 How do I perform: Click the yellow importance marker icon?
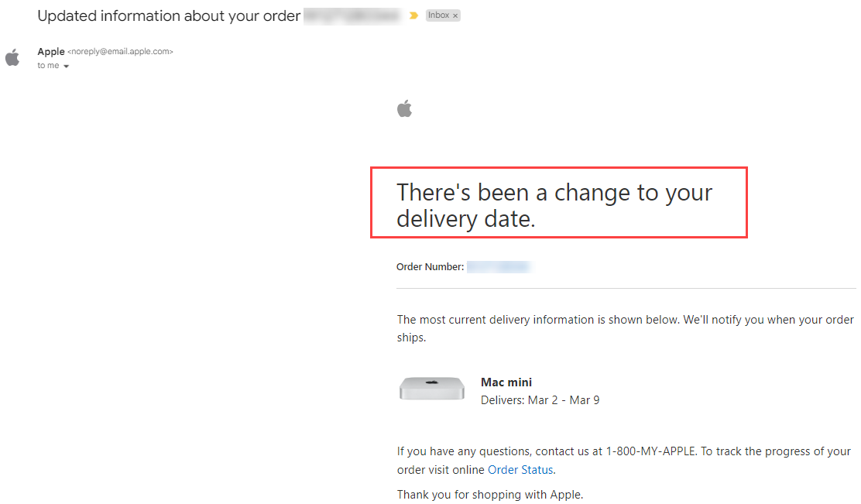coord(414,15)
